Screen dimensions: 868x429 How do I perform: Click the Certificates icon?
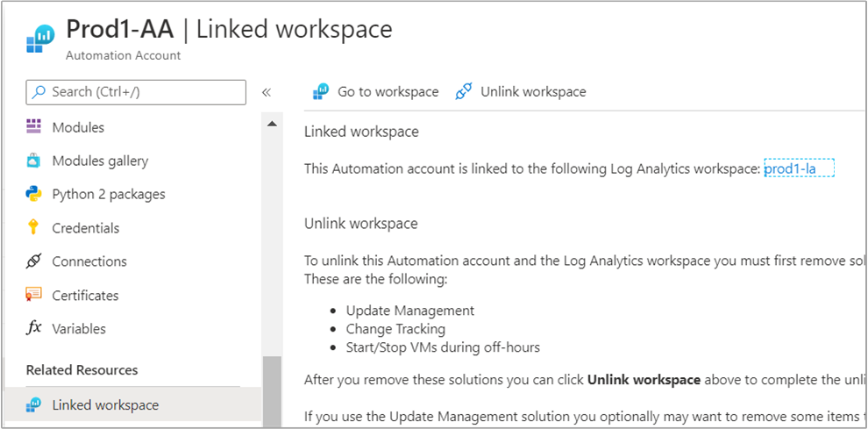coord(34,295)
